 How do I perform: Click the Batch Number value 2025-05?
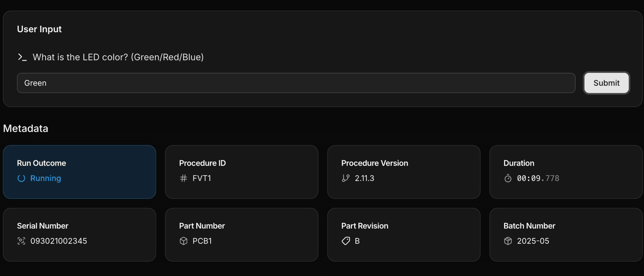pos(533,241)
